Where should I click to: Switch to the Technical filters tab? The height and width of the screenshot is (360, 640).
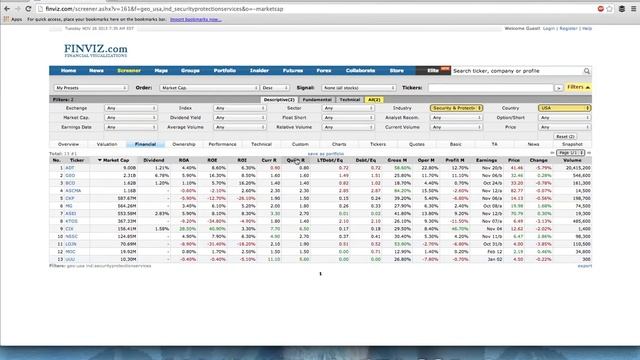(350, 100)
